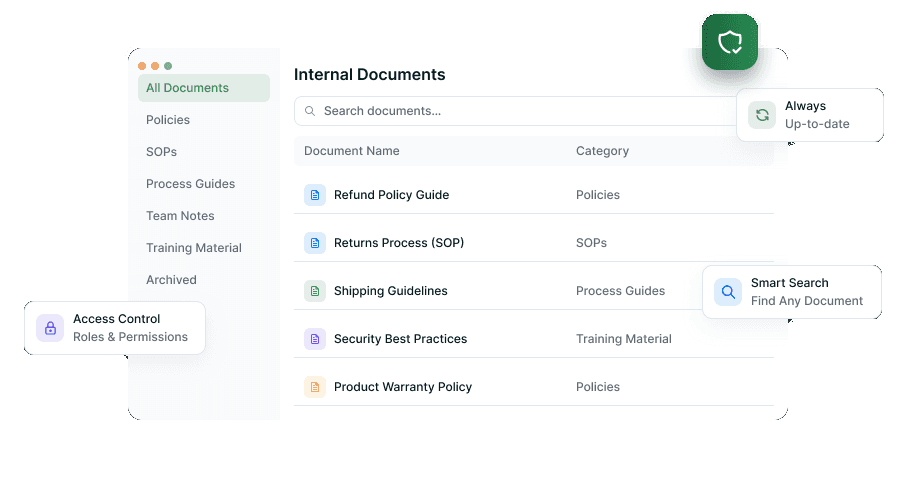Click the Always Up-to-date card

[810, 115]
